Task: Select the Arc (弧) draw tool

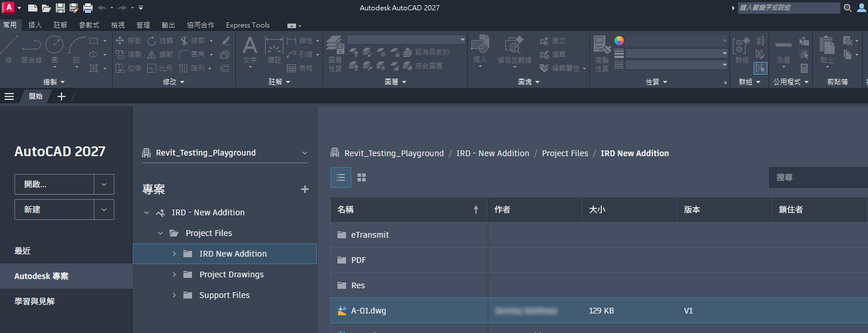Action: 76,49
